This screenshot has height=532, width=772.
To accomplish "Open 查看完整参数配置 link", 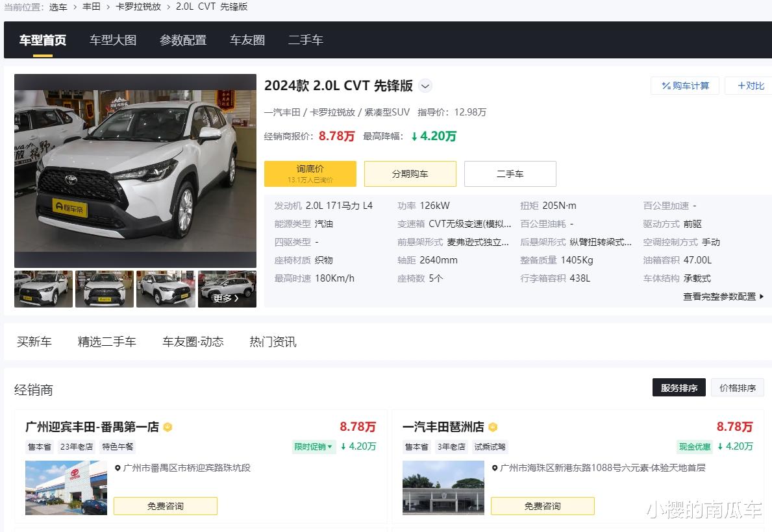I will click(x=723, y=296).
